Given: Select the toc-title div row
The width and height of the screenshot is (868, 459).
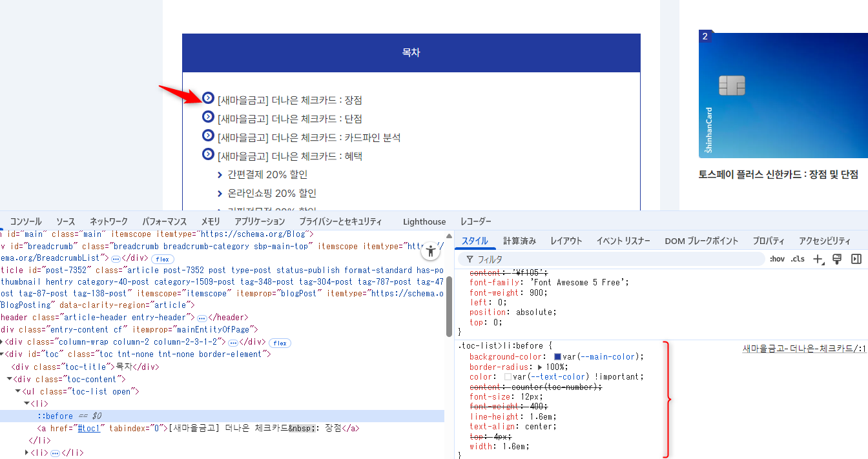Looking at the screenshot, I should (85, 367).
